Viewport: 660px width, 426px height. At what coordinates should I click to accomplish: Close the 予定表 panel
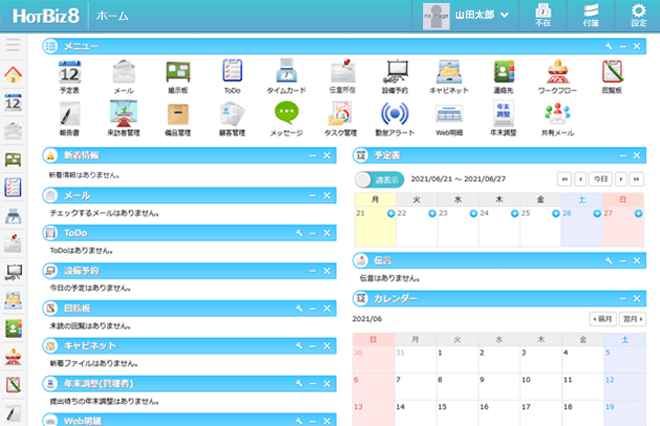pyautogui.click(x=637, y=156)
